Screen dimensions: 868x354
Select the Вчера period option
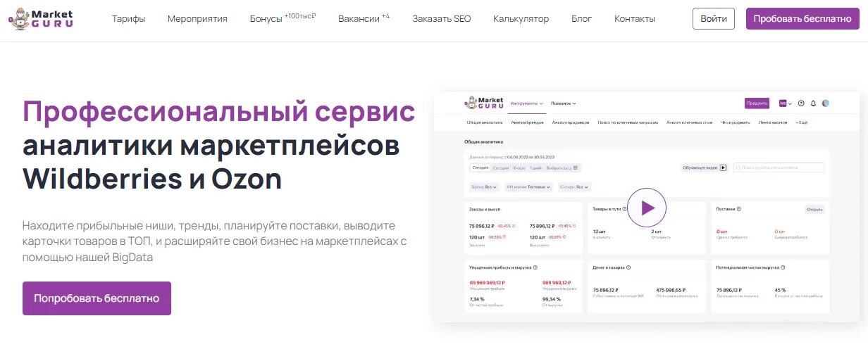[x=519, y=167]
